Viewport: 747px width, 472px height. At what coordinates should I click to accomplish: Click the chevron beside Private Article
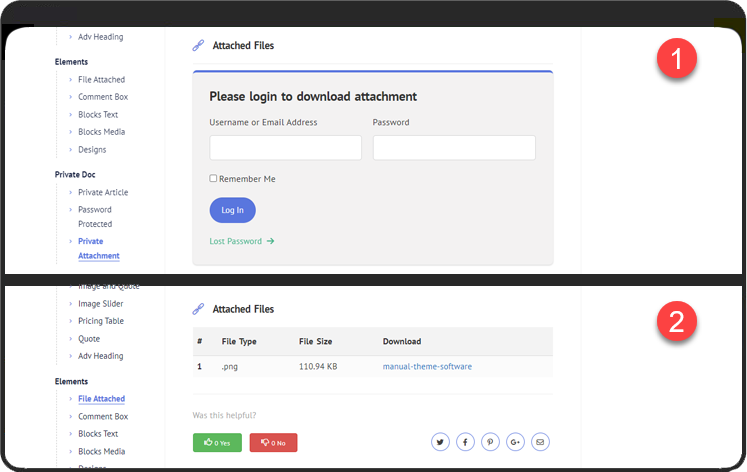click(x=70, y=193)
